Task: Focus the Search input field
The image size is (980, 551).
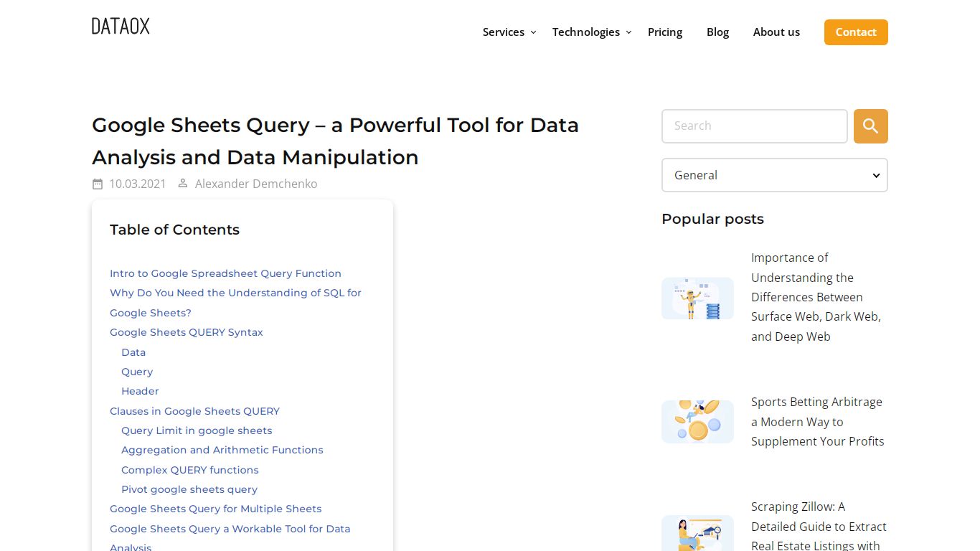Action: (x=755, y=126)
